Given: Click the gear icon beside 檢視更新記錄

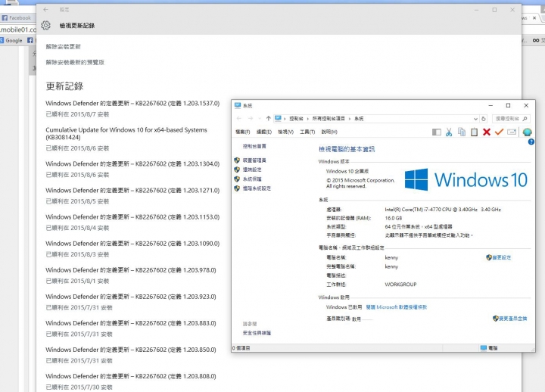Looking at the screenshot, I should click(x=45, y=26).
